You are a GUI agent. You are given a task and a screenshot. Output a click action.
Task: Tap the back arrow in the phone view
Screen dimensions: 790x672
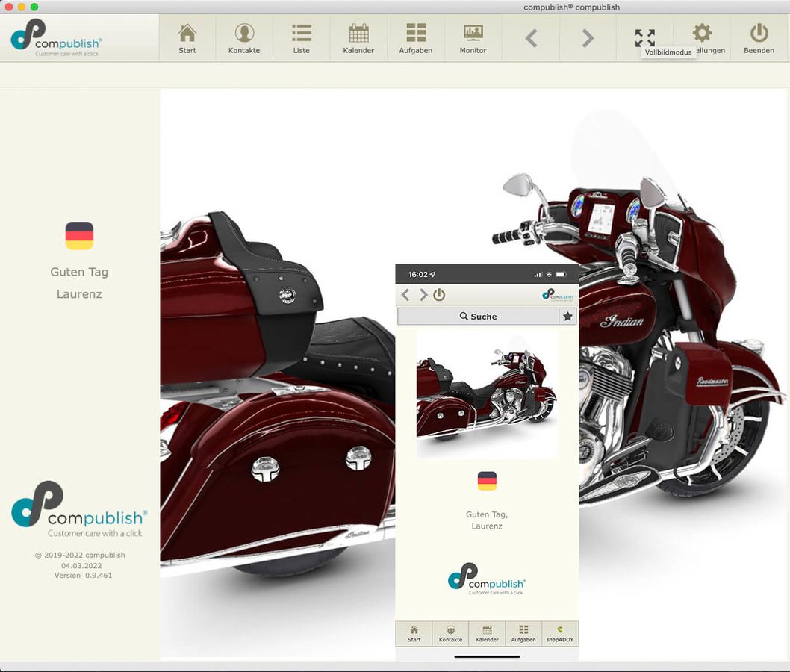pyautogui.click(x=405, y=295)
